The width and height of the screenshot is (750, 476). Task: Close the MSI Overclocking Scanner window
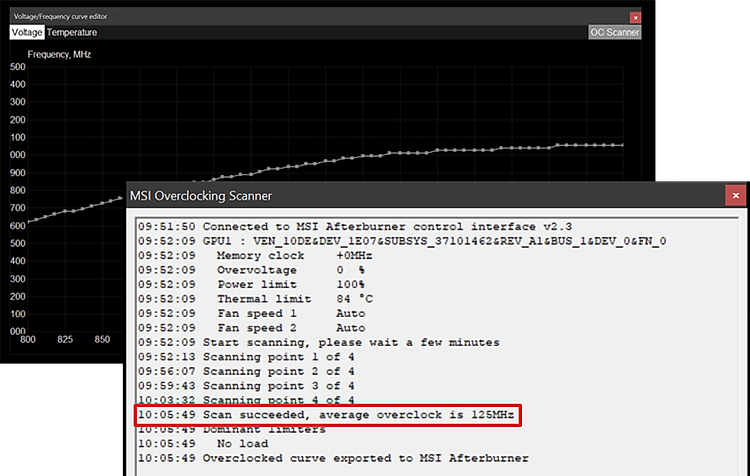point(736,196)
